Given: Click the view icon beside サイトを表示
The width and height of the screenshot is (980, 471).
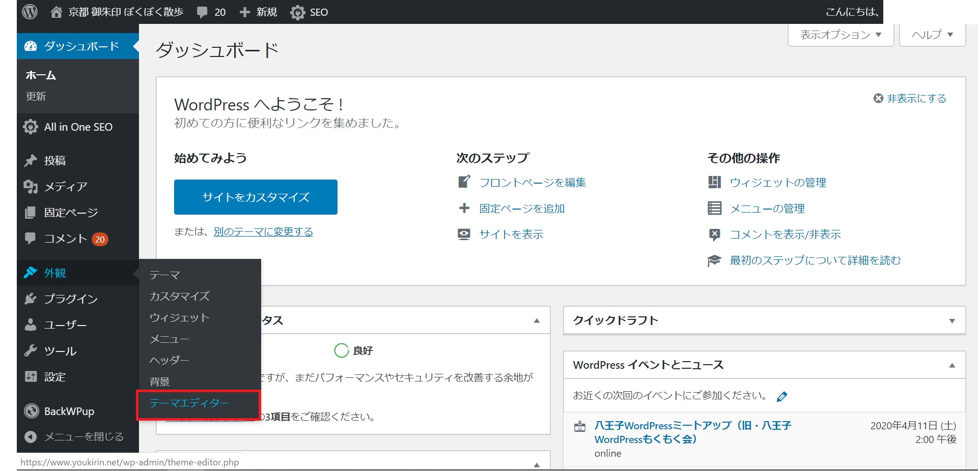Looking at the screenshot, I should click(x=464, y=234).
